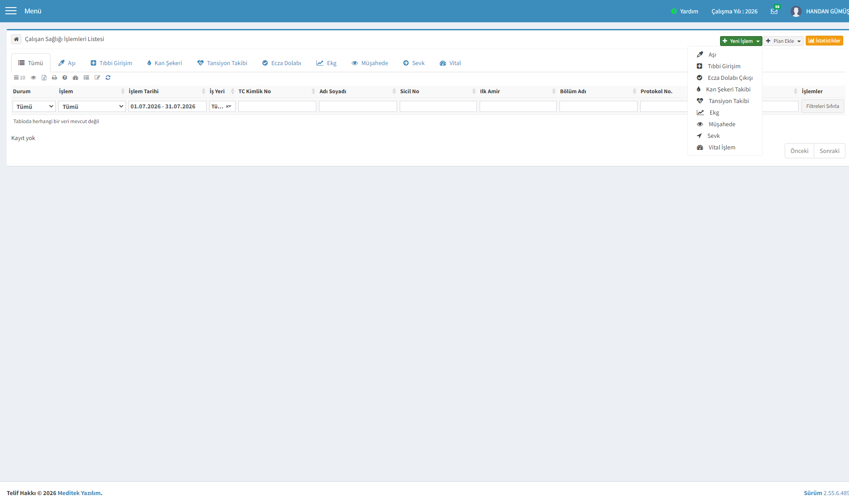Open the Vital tab
The height and width of the screenshot is (504, 849).
450,63
